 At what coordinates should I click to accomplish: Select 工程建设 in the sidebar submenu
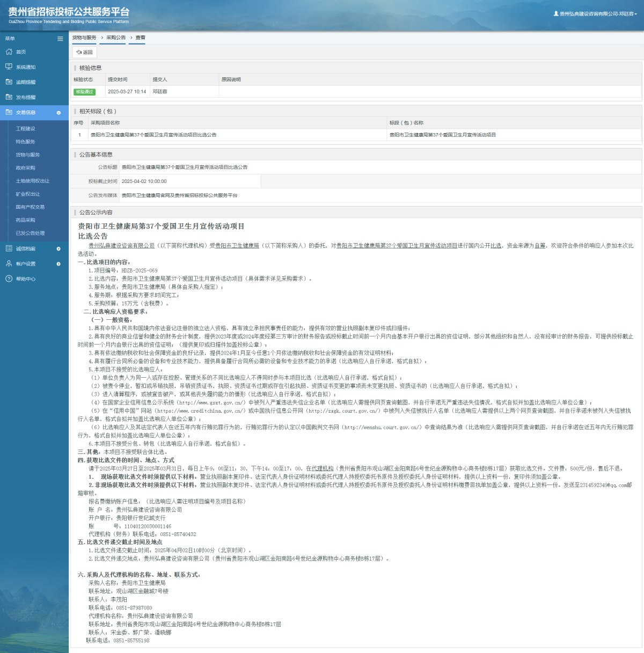[25, 129]
